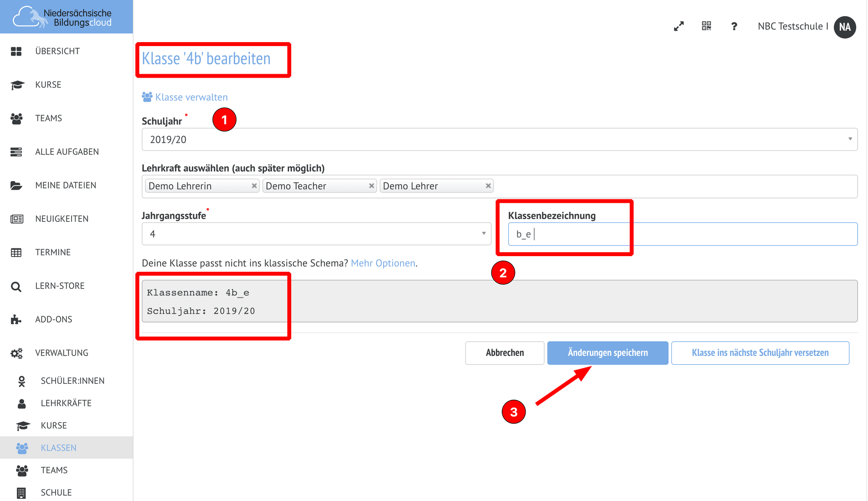
Task: Remove Demo Lehrer tag
Action: (x=488, y=186)
